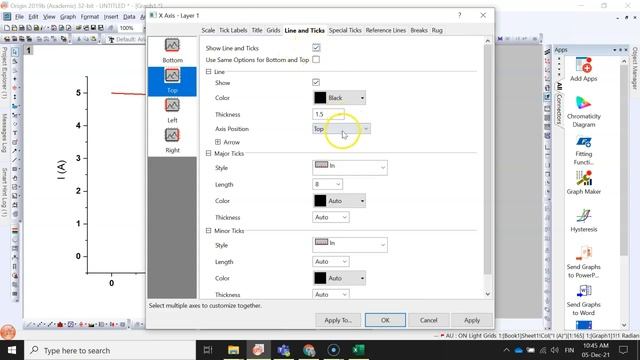Collapse the Major Ticks section
The image size is (640, 360).
pos(209,153)
